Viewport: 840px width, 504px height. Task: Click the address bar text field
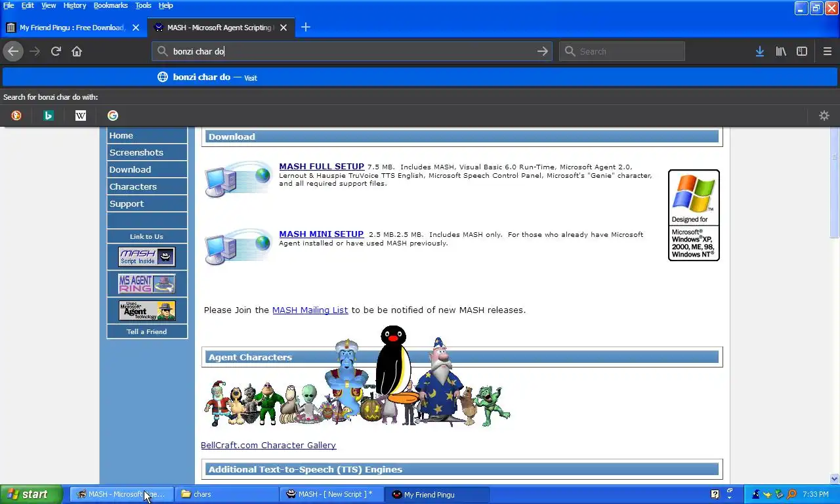(351, 51)
